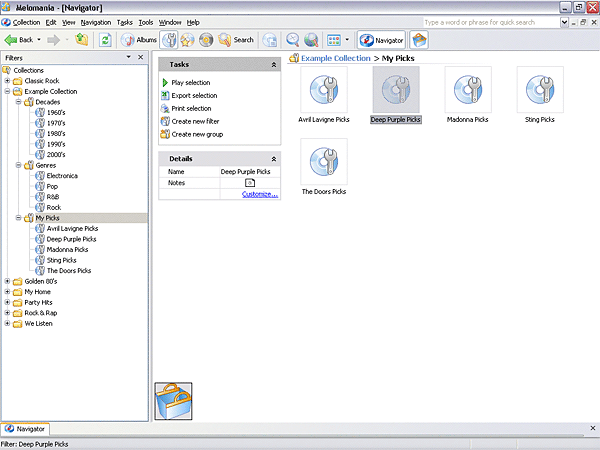
Task: Click the disc with page toolbar icon
Action: (270, 40)
